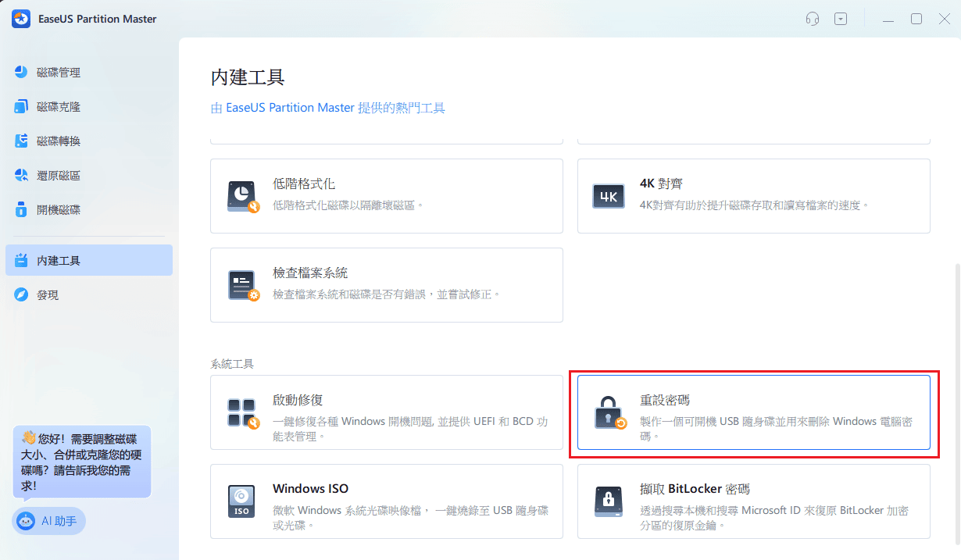
Task: Open the headset support icon
Action: 812,18
